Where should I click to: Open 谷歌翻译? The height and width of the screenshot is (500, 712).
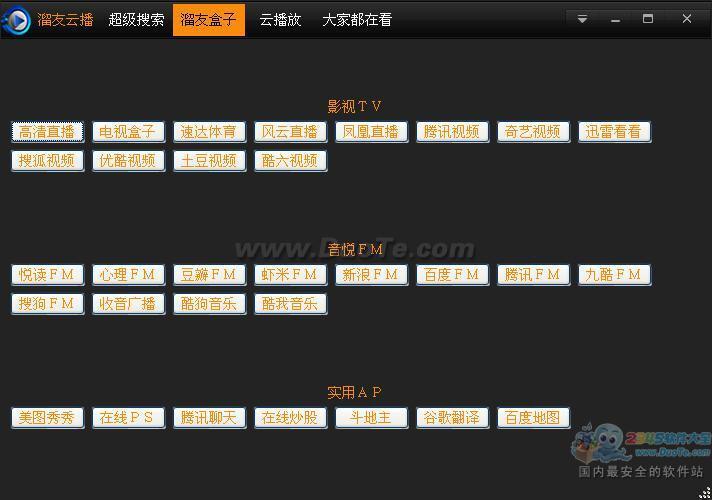[452, 418]
